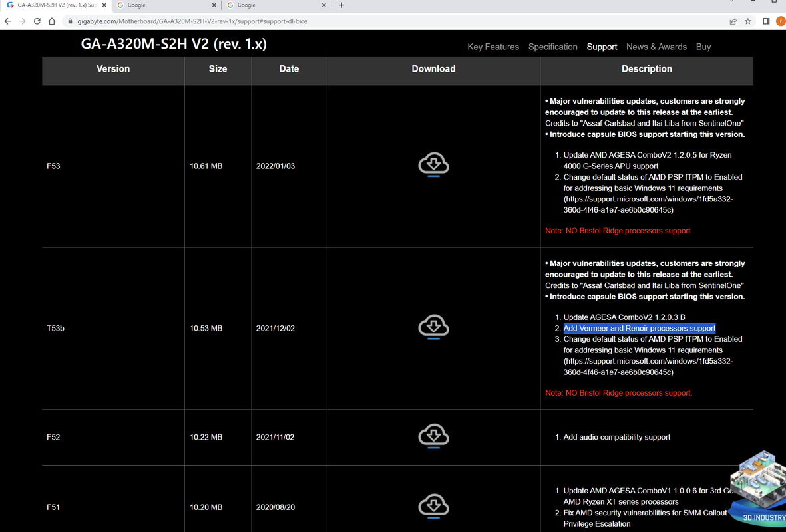The width and height of the screenshot is (786, 532).
Task: Click the 2021/12/02 date
Action: pos(276,328)
